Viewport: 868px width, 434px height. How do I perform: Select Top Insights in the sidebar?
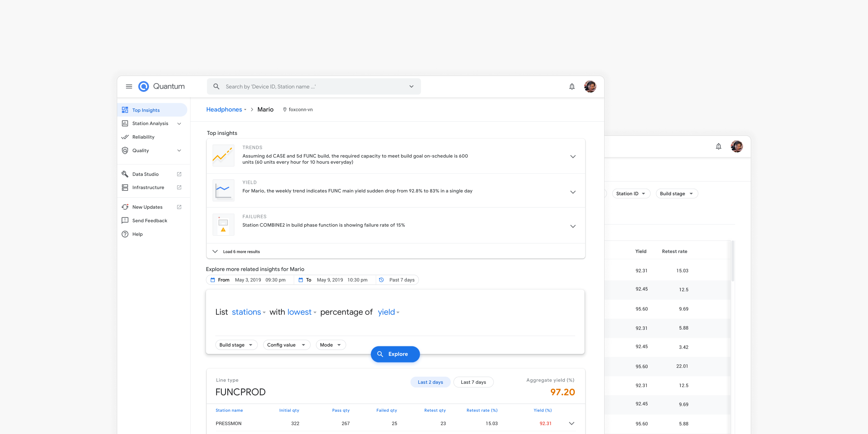click(152, 110)
